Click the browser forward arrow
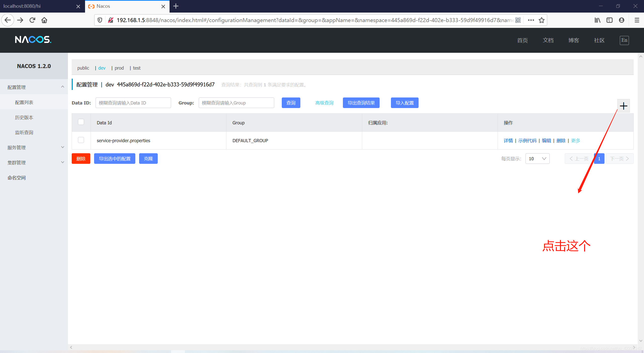The width and height of the screenshot is (644, 353). [20, 20]
